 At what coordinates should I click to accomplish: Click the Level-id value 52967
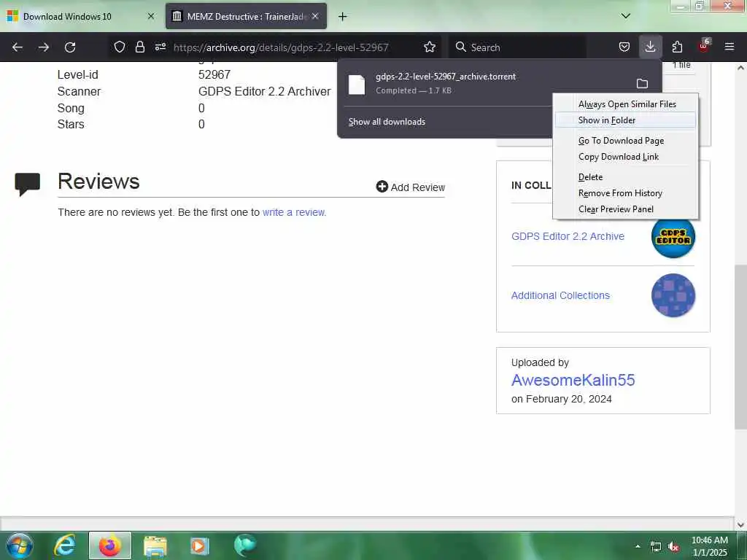click(214, 75)
